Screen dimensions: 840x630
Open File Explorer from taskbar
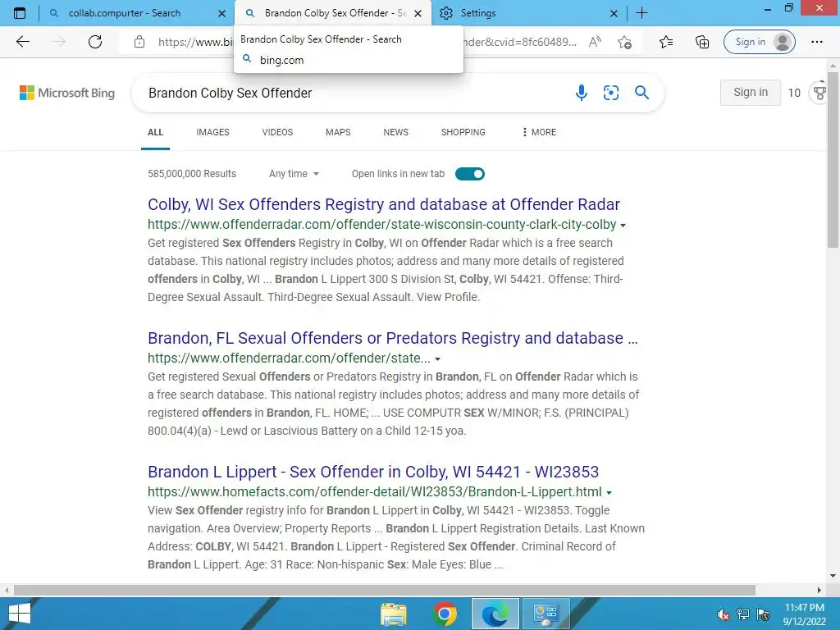pyautogui.click(x=394, y=614)
